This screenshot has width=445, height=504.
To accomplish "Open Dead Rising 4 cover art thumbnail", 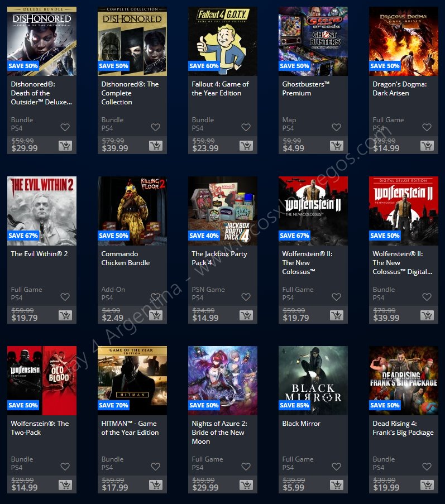I will [404, 381].
